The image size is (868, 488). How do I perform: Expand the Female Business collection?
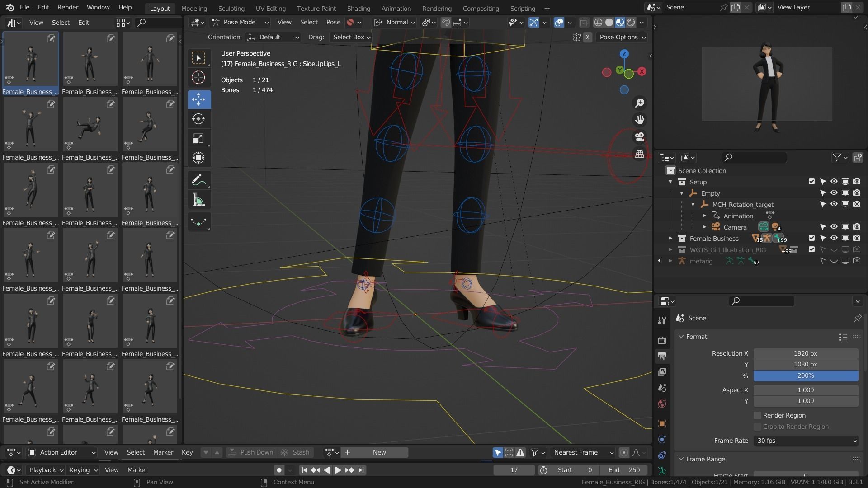670,238
